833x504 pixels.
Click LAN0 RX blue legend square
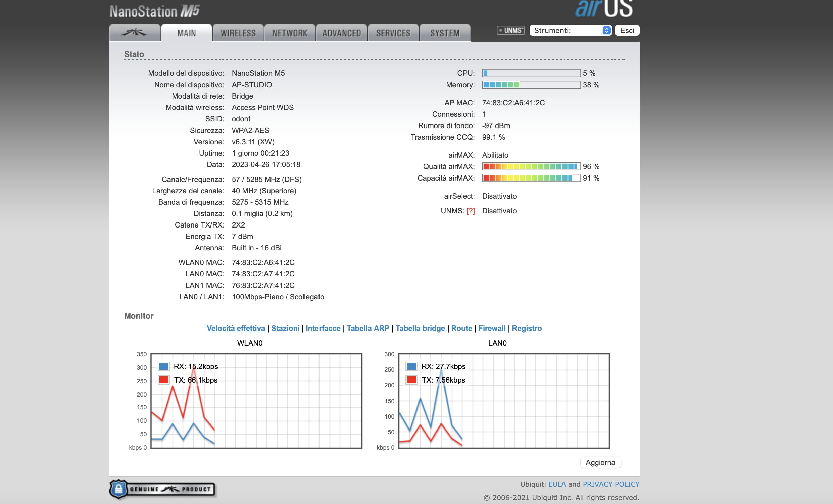tap(411, 366)
